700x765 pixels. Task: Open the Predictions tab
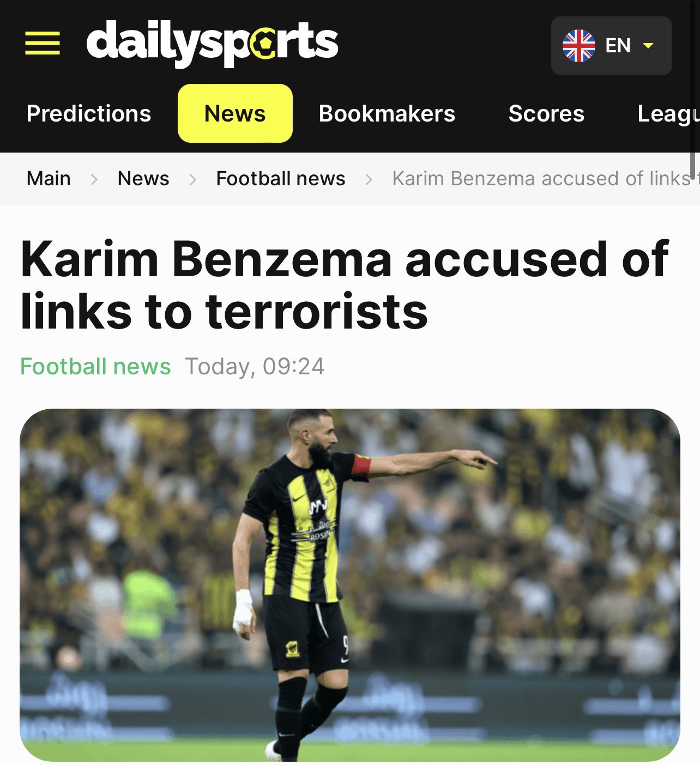(x=89, y=113)
